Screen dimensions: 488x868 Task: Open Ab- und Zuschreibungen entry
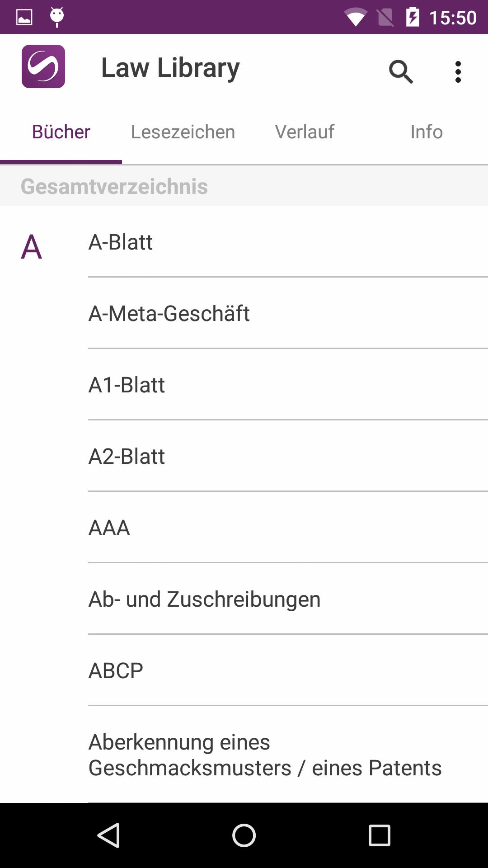point(288,599)
